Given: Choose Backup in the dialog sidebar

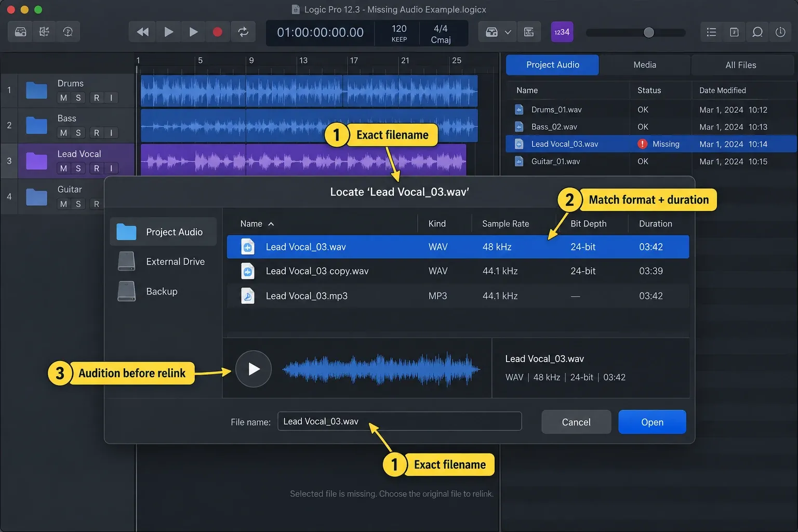Looking at the screenshot, I should point(163,291).
